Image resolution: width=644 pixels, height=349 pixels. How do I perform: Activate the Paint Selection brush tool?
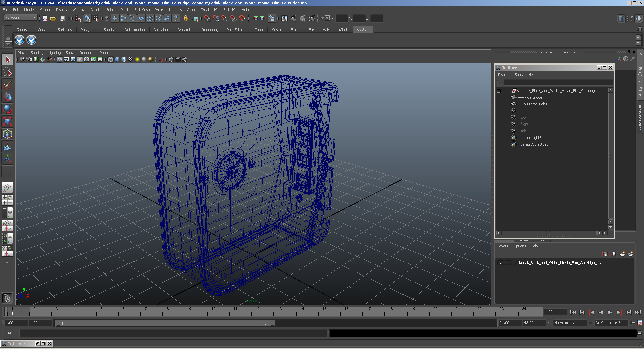click(x=7, y=85)
